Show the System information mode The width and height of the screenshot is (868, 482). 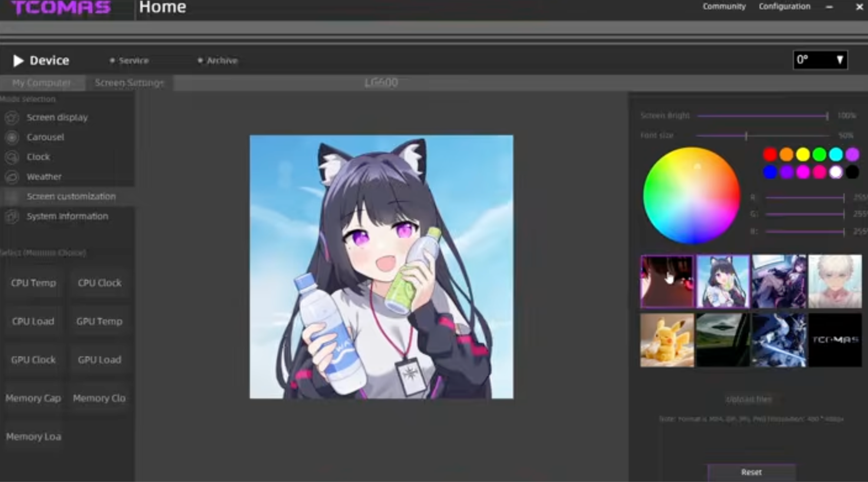pyautogui.click(x=67, y=216)
